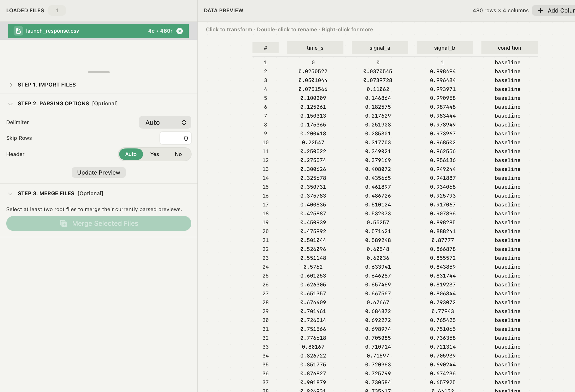Viewport: 575px width, 392px height.
Task: Click signal_b cell 0.993971
Action: click(443, 89)
